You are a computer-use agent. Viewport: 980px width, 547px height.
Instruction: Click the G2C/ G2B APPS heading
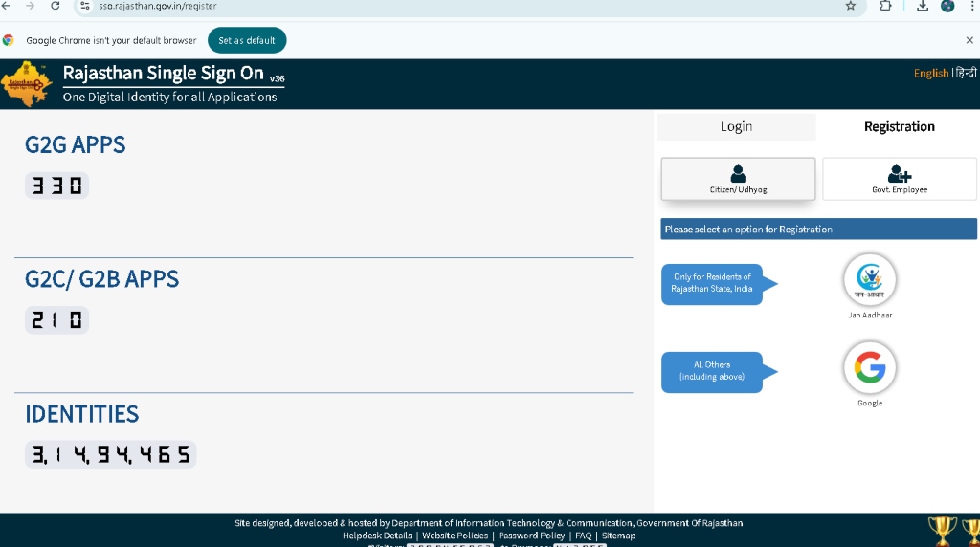point(101,279)
